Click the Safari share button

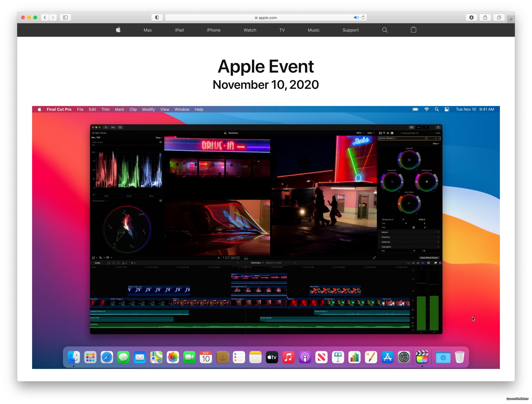click(x=485, y=17)
